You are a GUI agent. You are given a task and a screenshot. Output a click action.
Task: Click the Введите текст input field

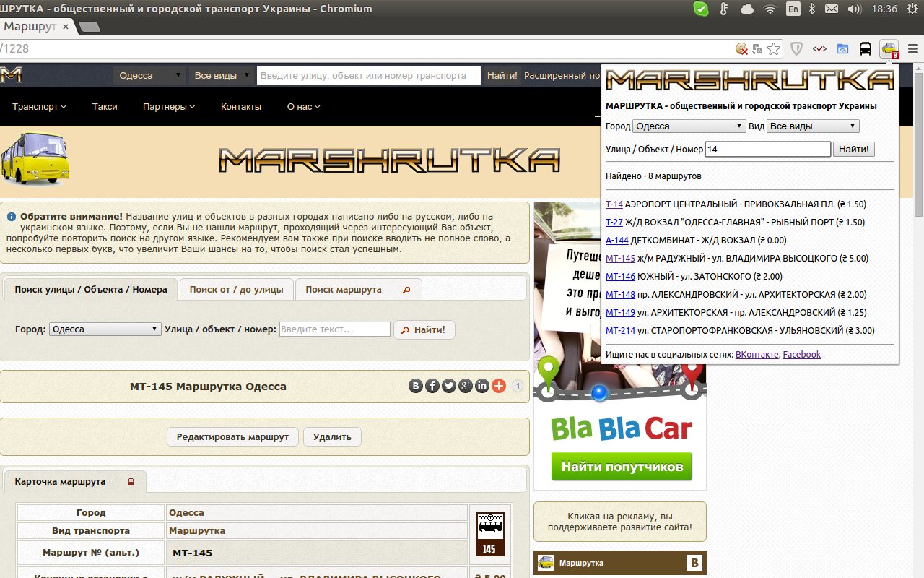(335, 329)
